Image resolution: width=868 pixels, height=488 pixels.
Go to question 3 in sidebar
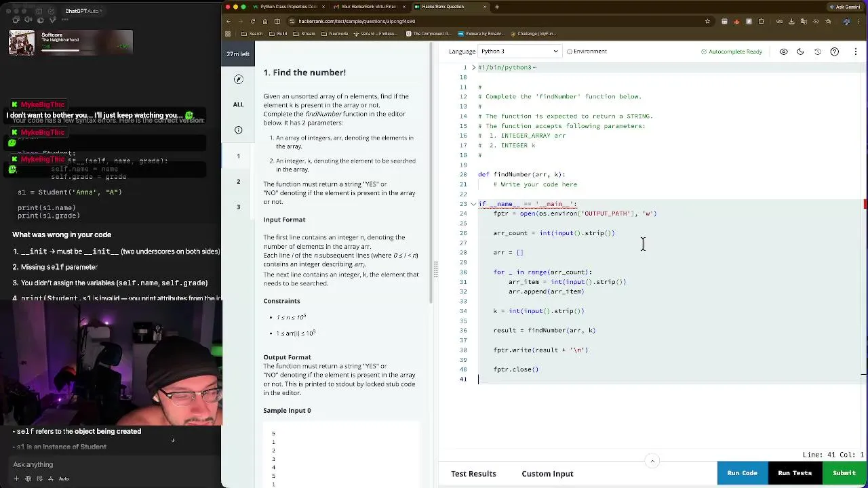[x=238, y=207]
